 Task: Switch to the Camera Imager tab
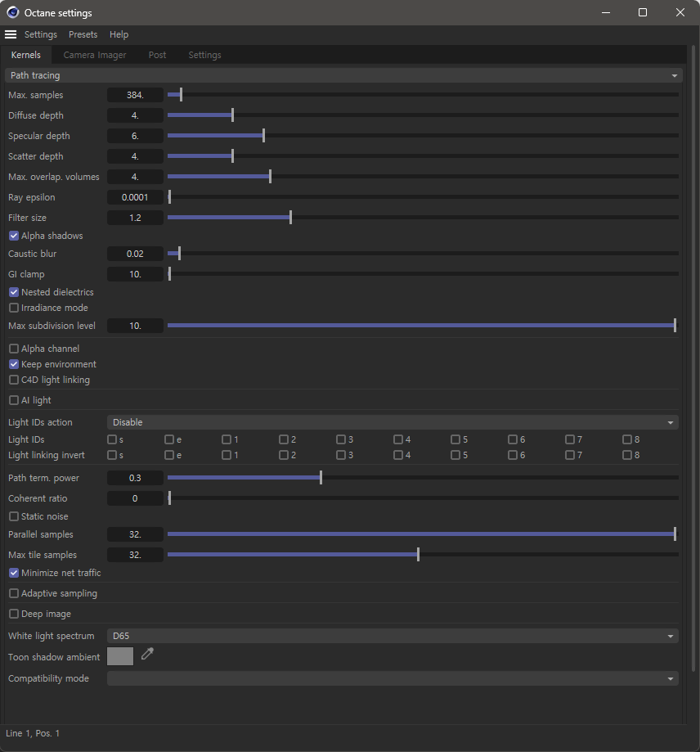tap(95, 55)
